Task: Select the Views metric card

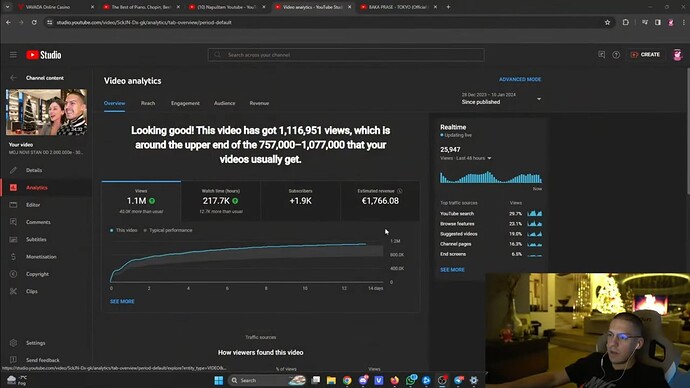Action: 141,201
